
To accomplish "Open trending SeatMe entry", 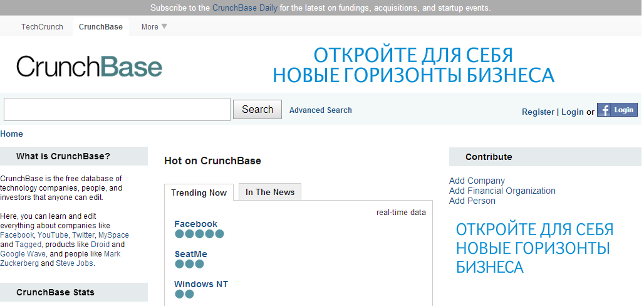I will click(191, 254).
